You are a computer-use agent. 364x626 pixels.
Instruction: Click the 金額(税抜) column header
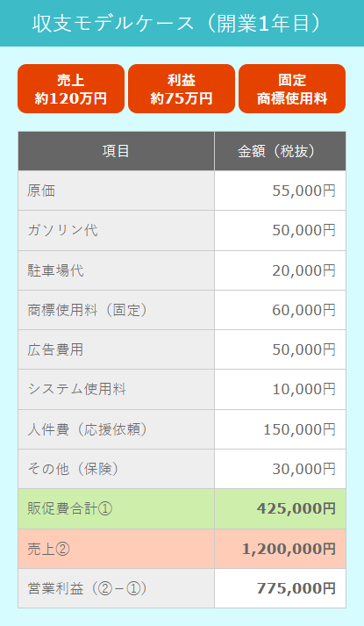[x=280, y=151]
